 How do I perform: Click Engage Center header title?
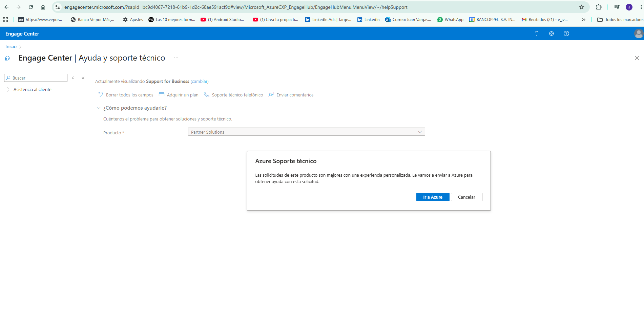(x=22, y=34)
